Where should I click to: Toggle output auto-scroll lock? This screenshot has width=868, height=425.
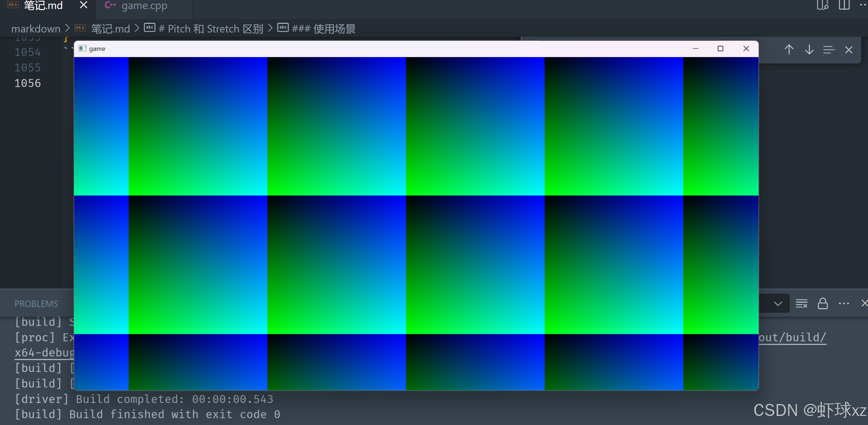point(823,304)
